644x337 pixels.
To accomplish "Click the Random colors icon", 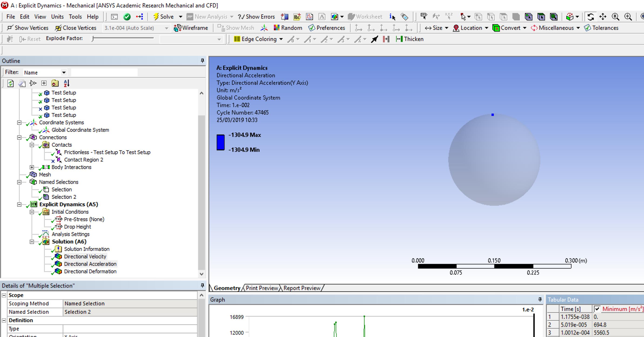I will point(276,28).
